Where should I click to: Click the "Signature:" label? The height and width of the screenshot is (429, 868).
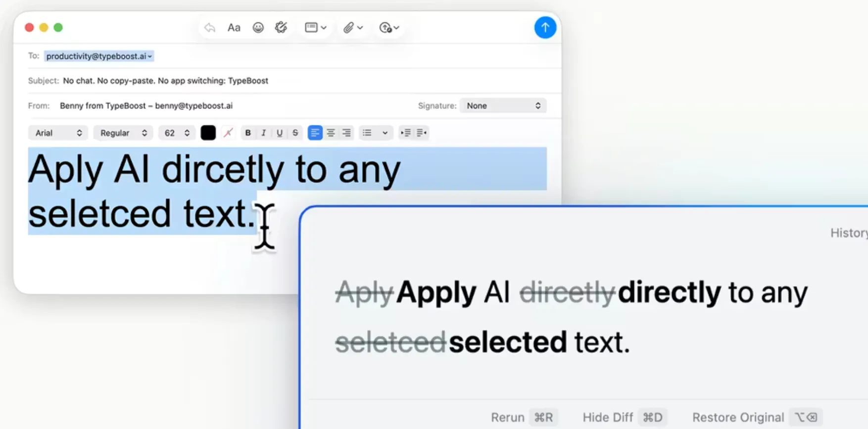coord(437,106)
